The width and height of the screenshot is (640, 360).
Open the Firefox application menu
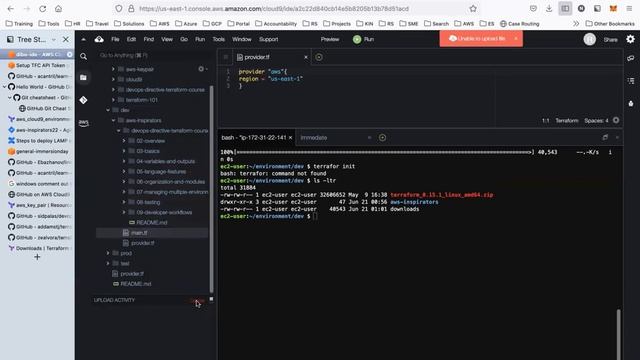pyautogui.click(x=629, y=9)
